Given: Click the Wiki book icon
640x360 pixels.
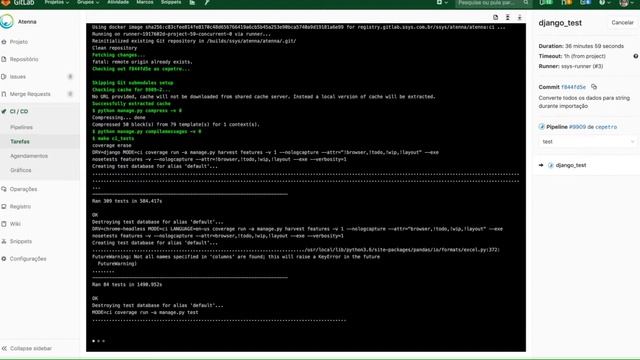Looking at the screenshot, I should coord(4,224).
